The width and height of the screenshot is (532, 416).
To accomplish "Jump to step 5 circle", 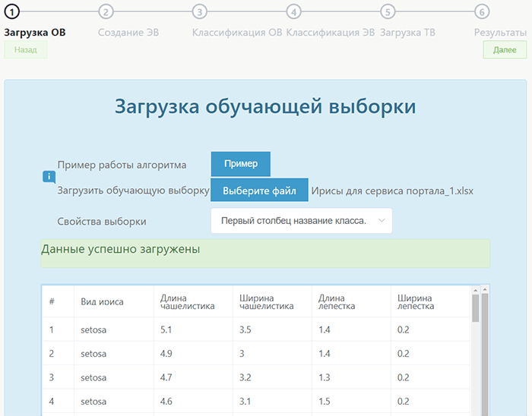I will coord(388,12).
